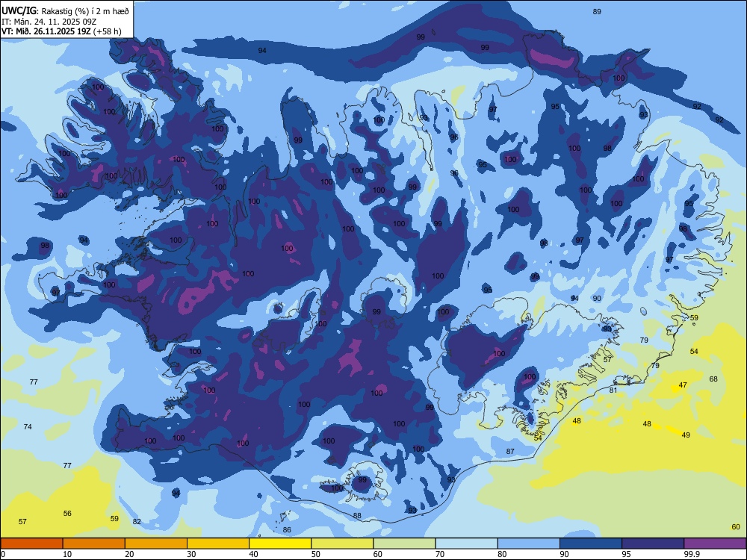Click the humidity value '47' on the map
Screen dimensions: 747x560
(684, 385)
